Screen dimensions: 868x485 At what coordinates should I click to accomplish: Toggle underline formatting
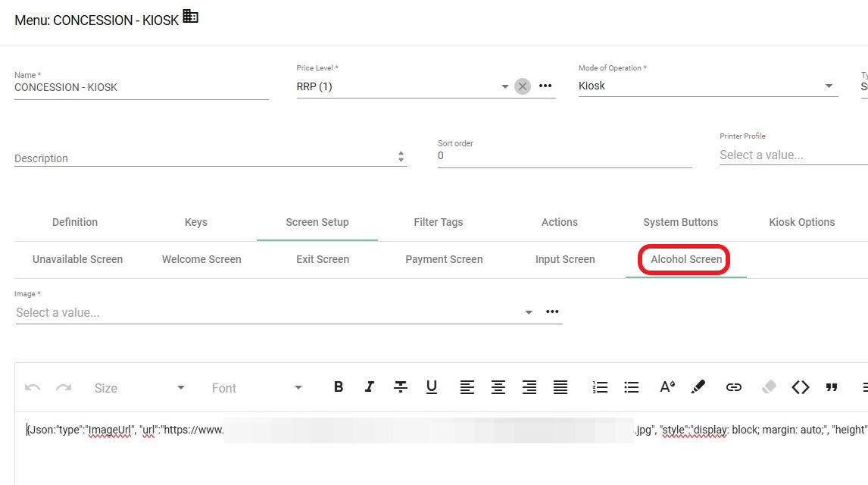pyautogui.click(x=431, y=387)
